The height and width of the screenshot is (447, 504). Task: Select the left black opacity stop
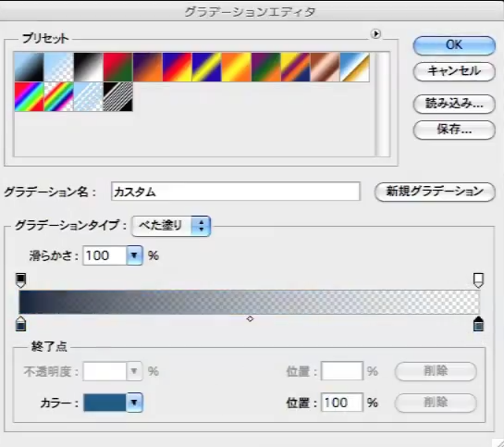coord(20,280)
